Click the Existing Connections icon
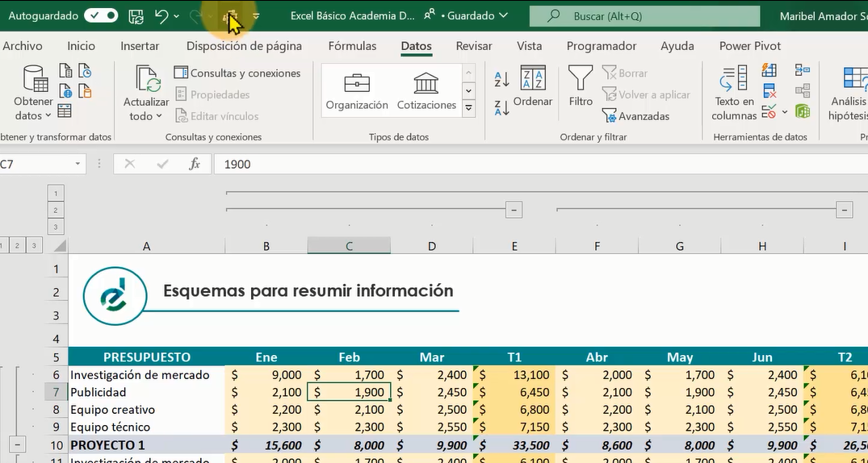 tap(85, 90)
